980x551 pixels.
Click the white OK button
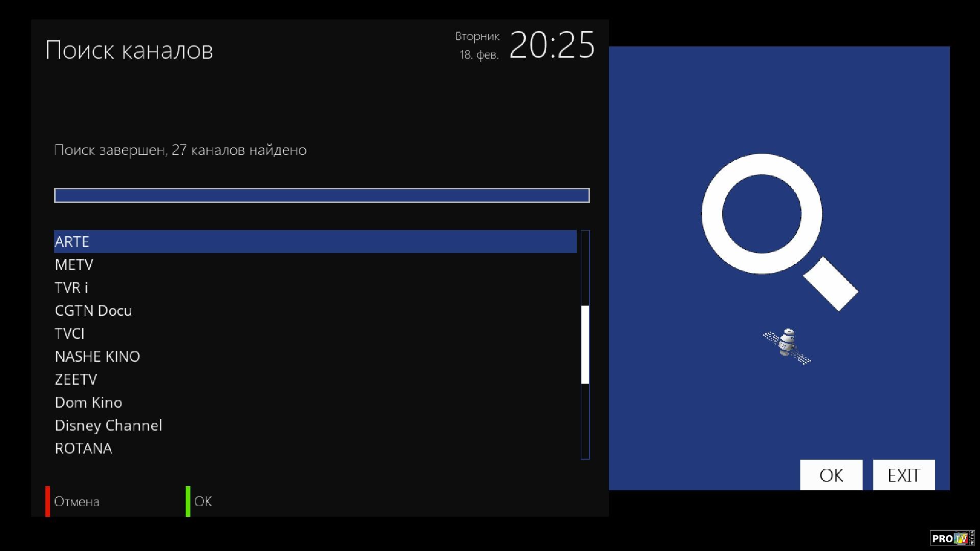tap(831, 475)
